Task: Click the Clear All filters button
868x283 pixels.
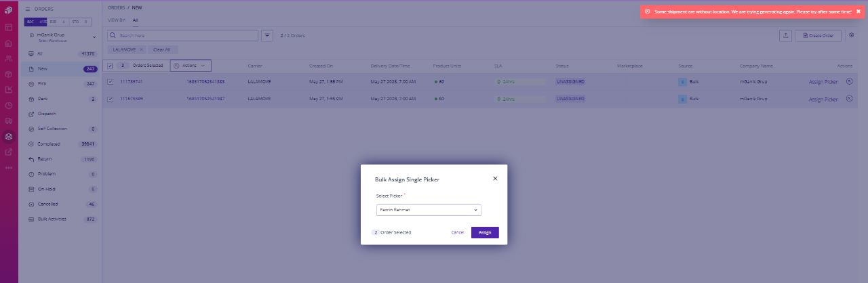Action: tap(162, 49)
